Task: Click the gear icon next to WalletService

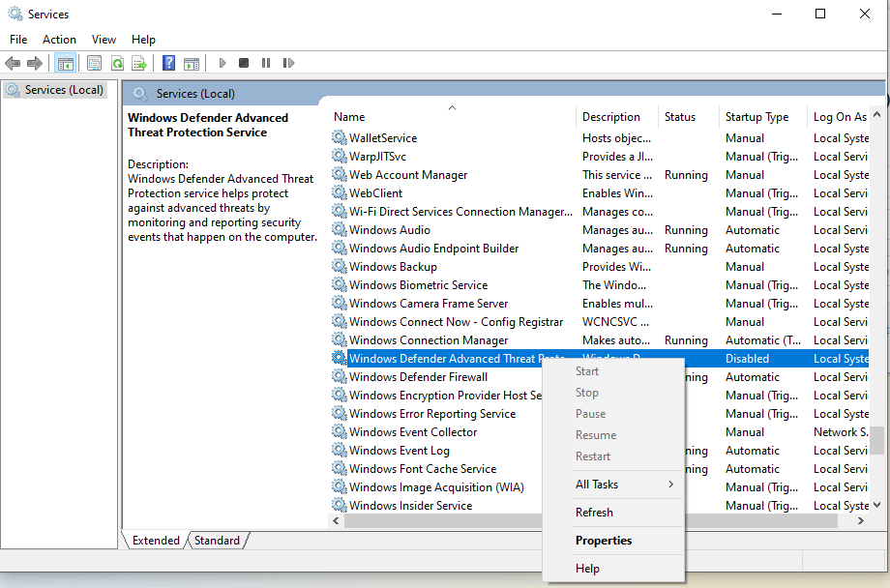Action: click(339, 137)
